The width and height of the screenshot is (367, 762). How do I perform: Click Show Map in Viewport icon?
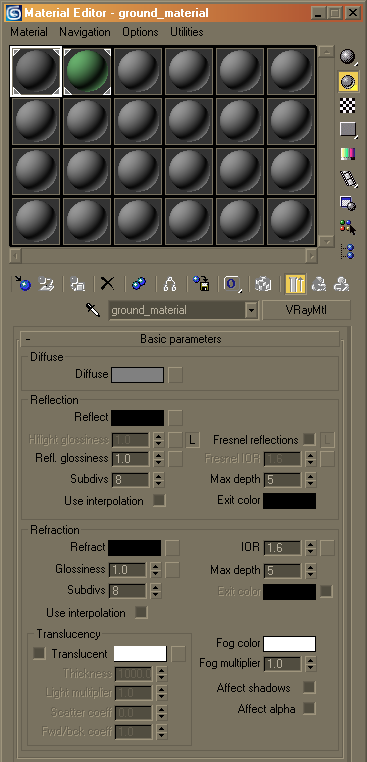tap(263, 284)
